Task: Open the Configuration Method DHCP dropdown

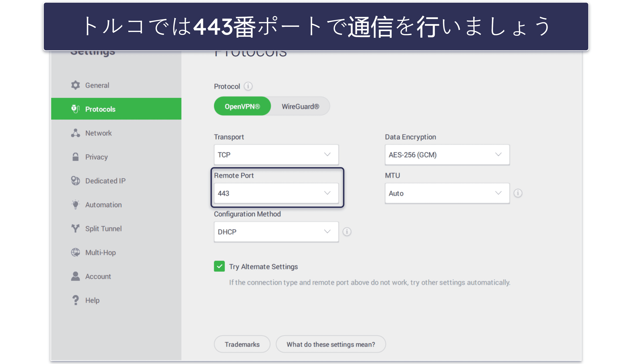Action: (276, 231)
